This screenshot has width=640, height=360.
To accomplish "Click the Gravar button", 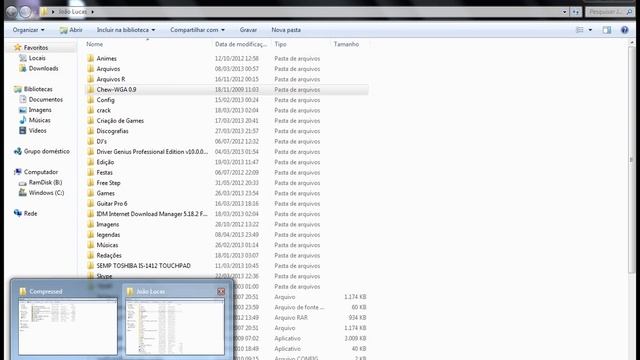I will point(248,30).
